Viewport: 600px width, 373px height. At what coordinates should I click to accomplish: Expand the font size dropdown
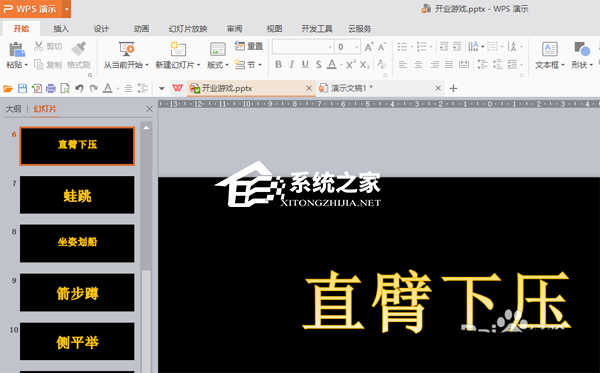356,47
